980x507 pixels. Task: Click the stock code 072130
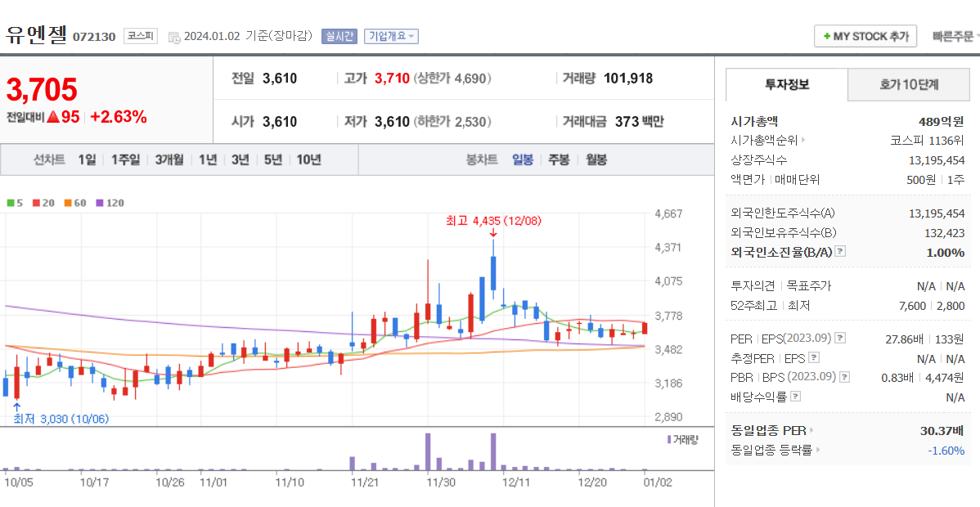[94, 37]
